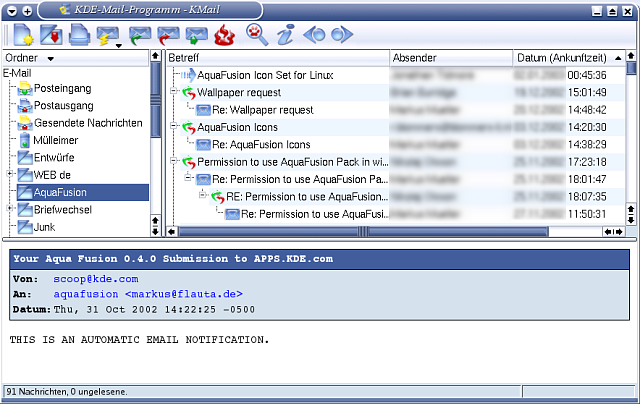Sort by Absender column header
This screenshot has width=640, height=405.
click(451, 58)
